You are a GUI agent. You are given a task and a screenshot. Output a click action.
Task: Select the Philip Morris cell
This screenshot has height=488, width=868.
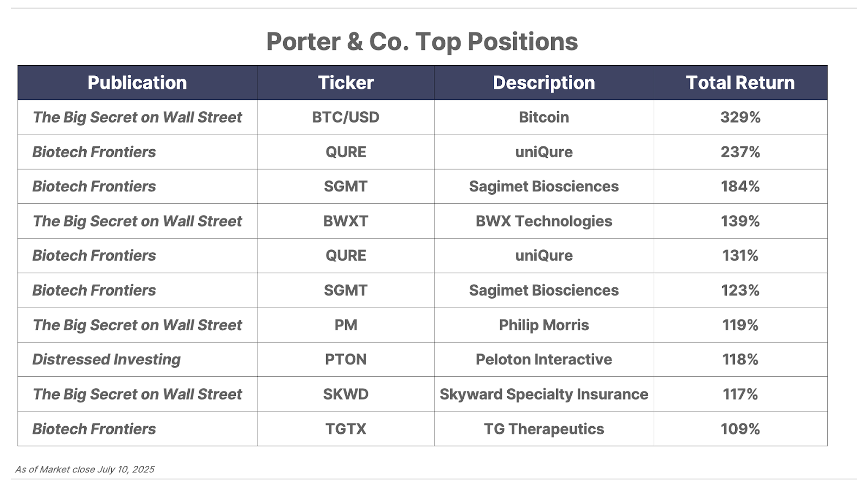coord(544,325)
